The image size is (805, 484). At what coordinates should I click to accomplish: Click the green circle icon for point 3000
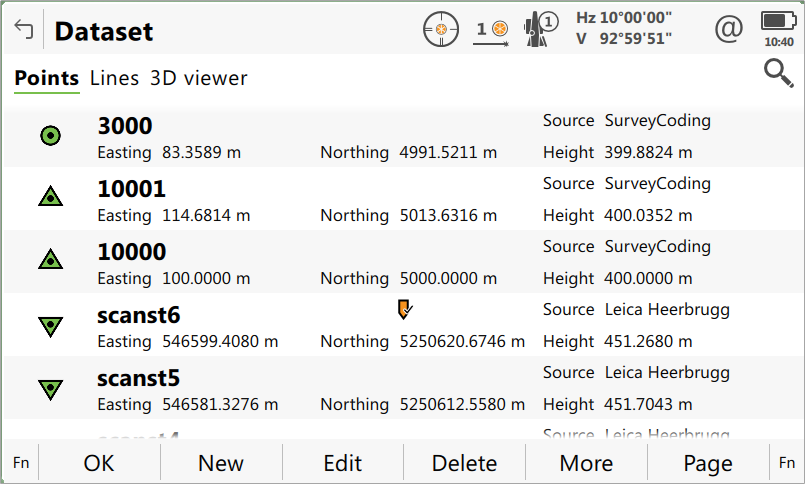click(50, 135)
